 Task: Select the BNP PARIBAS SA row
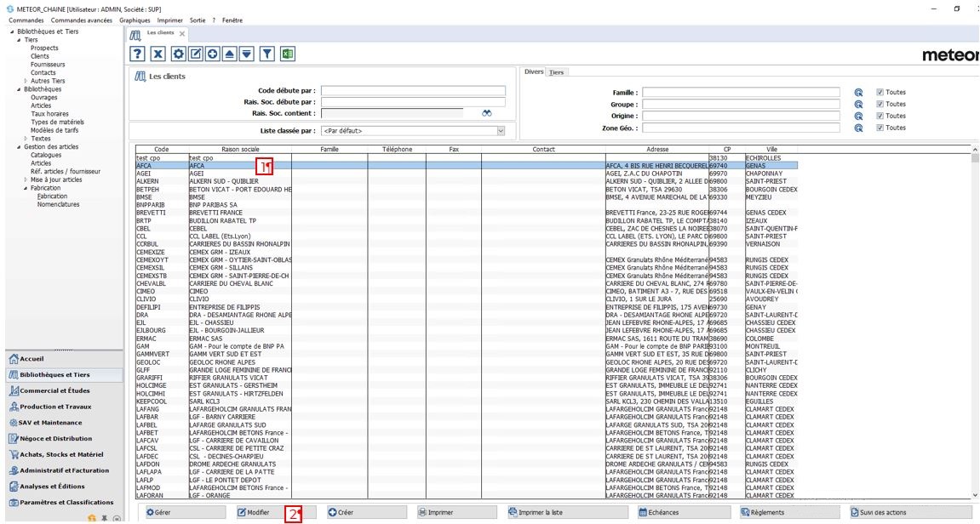click(467, 205)
